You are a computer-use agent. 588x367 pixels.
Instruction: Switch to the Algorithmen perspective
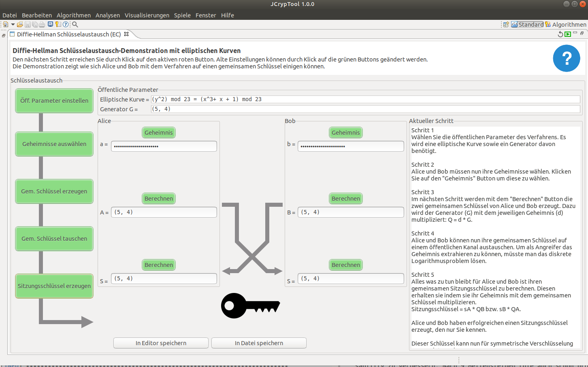point(566,24)
